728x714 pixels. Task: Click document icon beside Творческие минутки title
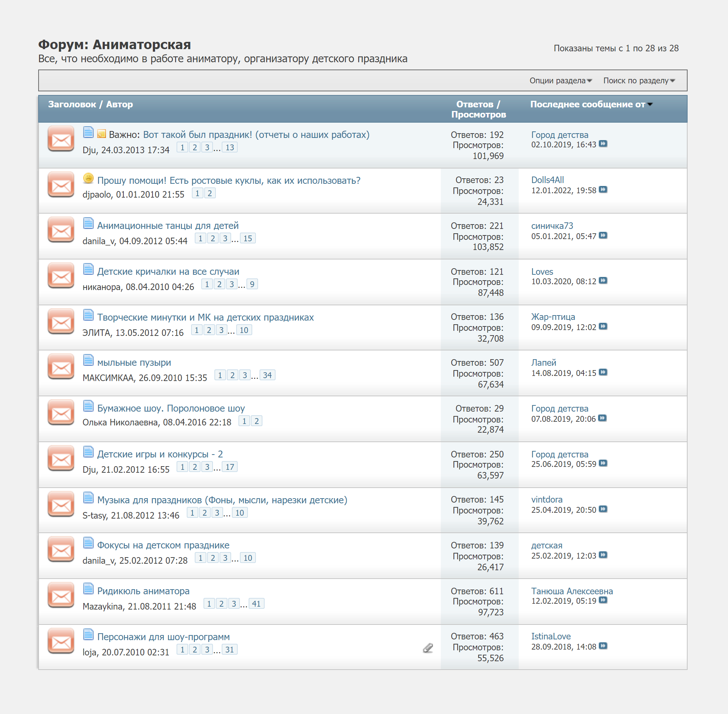pyautogui.click(x=88, y=315)
